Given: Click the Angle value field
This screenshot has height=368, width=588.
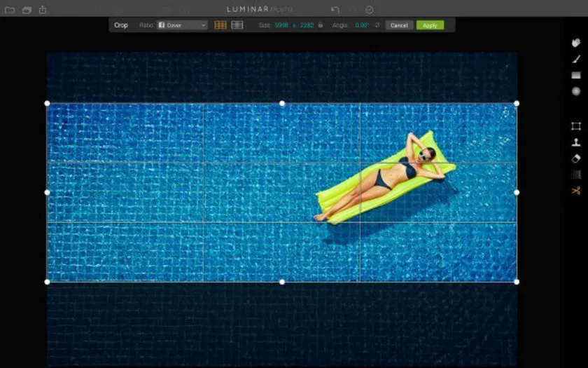Looking at the screenshot, I should [x=361, y=25].
